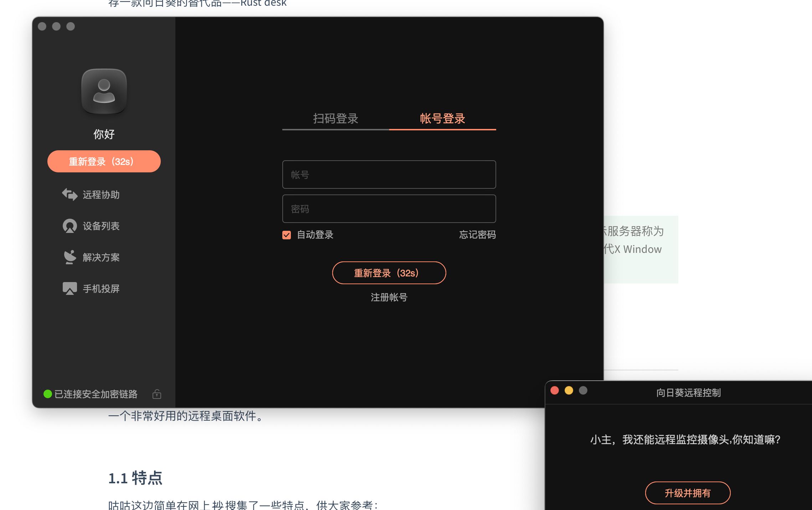Image resolution: width=812 pixels, height=510 pixels.
Task: Close the 向日葵远程控制 popup window
Action: click(555, 391)
